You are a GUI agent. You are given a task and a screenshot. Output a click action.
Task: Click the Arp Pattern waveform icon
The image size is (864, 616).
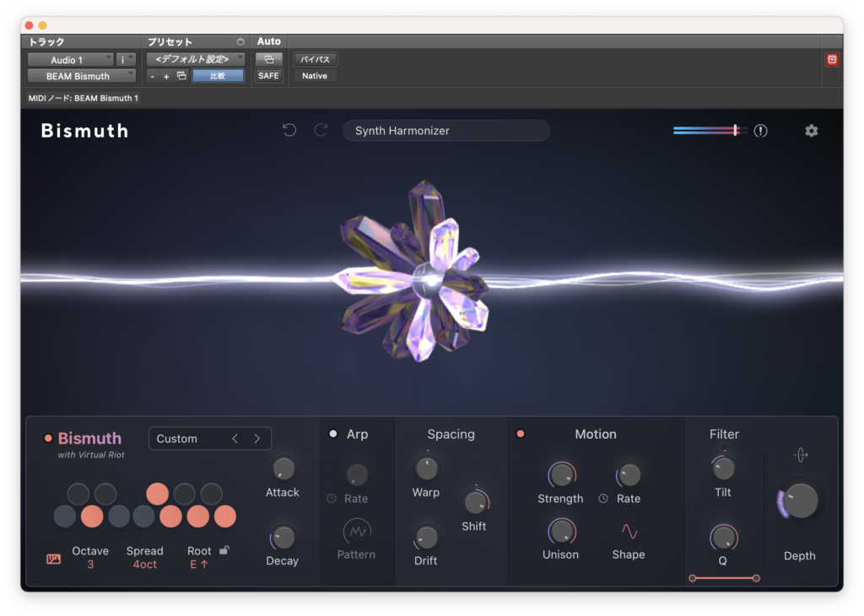[357, 531]
